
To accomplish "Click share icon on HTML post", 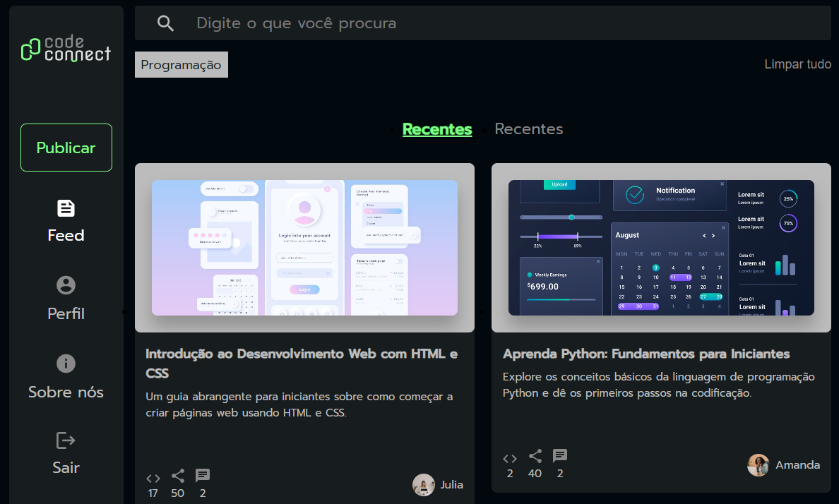I will pyautogui.click(x=178, y=476).
